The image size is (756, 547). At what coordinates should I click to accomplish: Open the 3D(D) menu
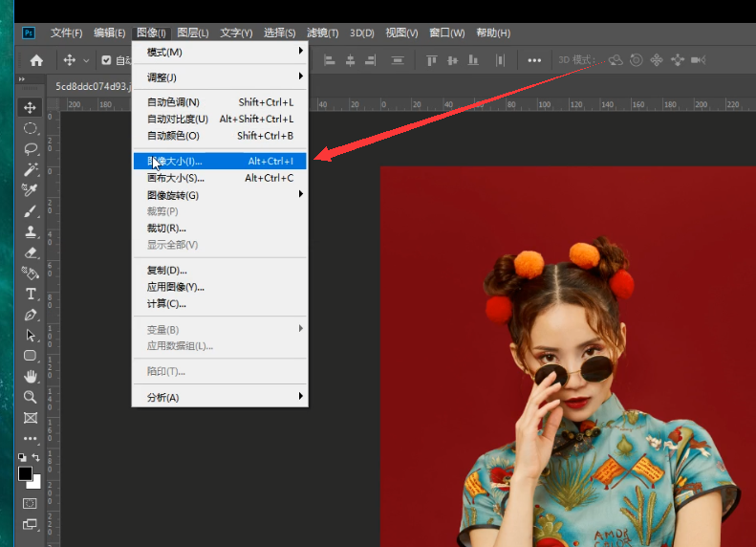[x=362, y=33]
